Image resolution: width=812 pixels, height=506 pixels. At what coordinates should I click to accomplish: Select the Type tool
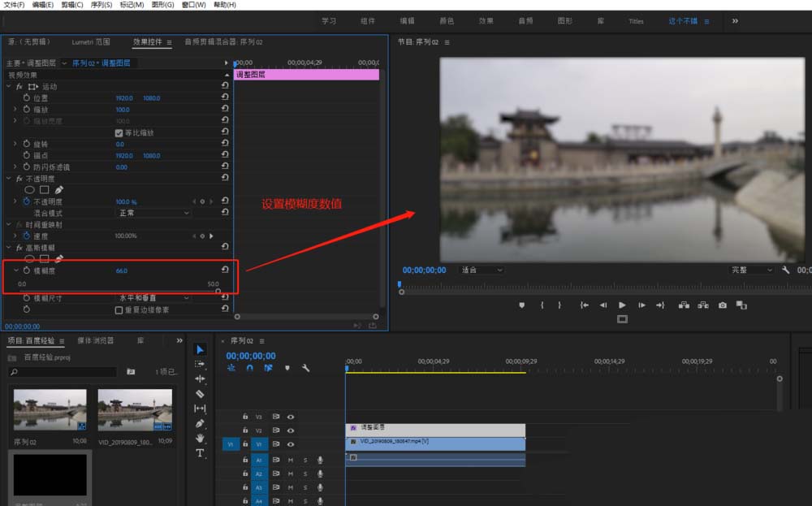201,452
